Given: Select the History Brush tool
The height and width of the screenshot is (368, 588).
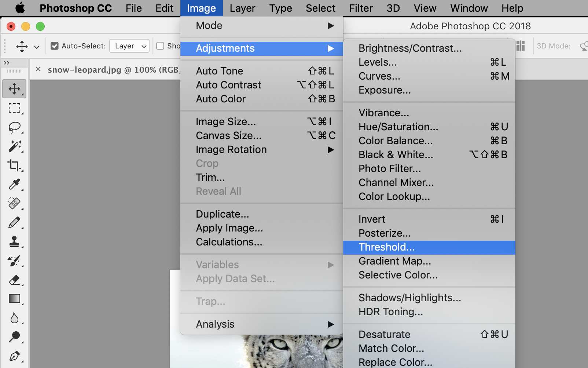Looking at the screenshot, I should click(14, 260).
